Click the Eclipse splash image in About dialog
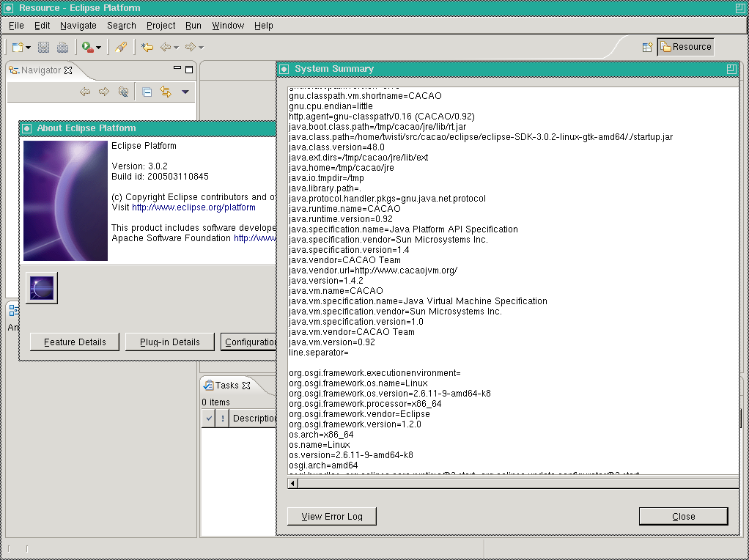The width and height of the screenshot is (749, 560). pos(65,201)
